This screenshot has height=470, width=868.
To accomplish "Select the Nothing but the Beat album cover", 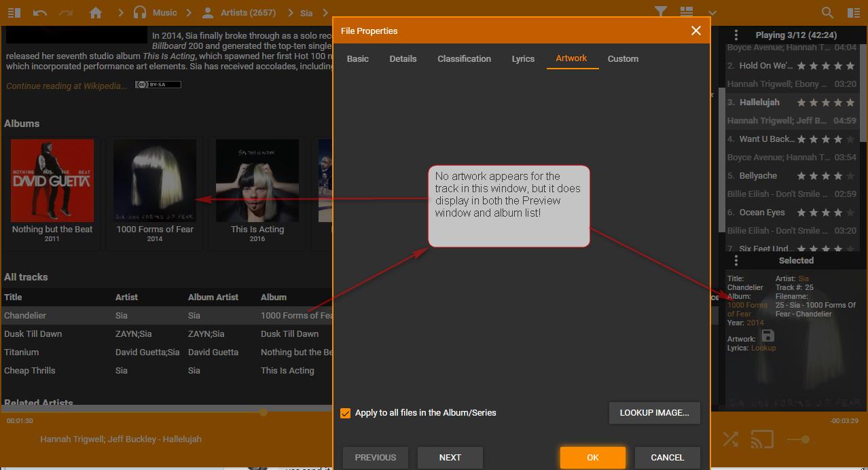I will coord(52,181).
